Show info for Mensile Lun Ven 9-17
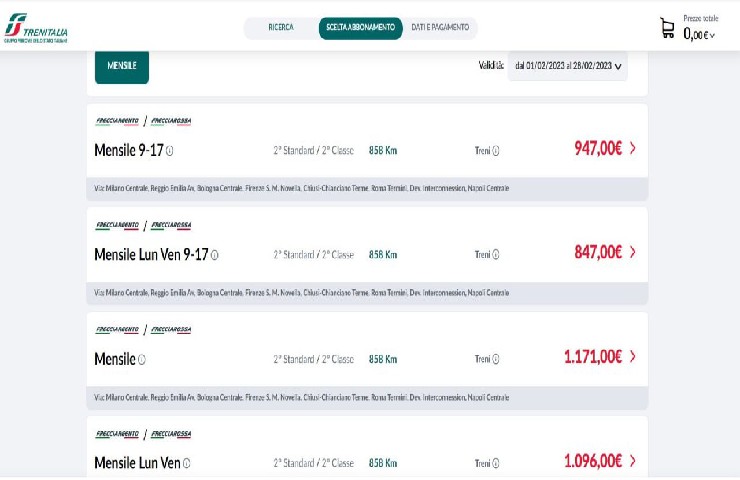This screenshot has width=740, height=480. point(215,255)
